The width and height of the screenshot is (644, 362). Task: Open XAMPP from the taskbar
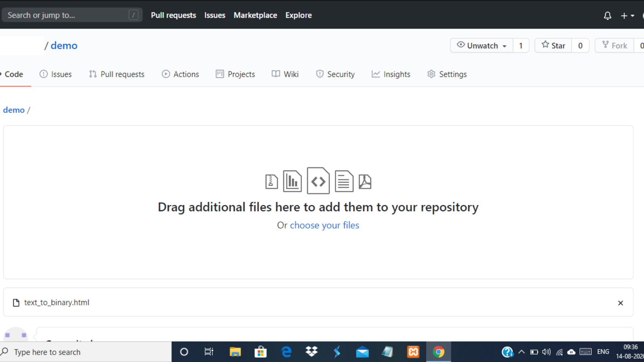click(x=413, y=352)
